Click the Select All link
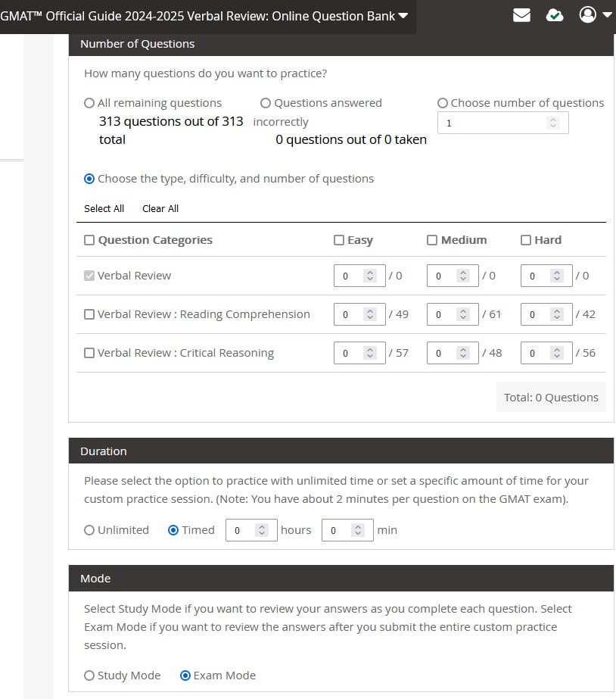Screen dimensions: 616x699 [104, 208]
